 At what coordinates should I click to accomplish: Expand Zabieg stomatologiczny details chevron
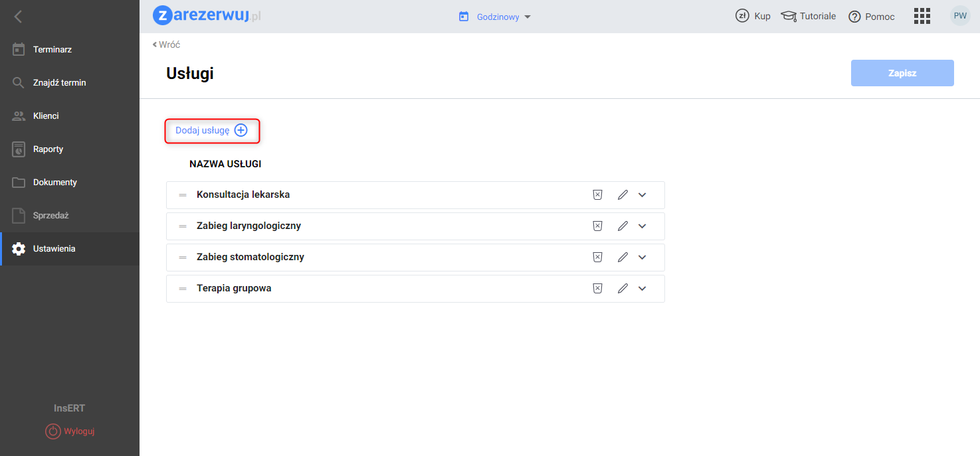tap(642, 258)
